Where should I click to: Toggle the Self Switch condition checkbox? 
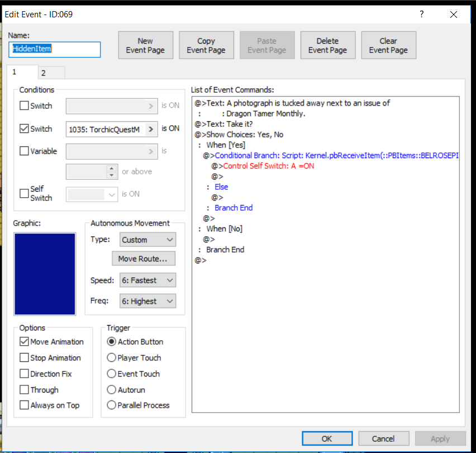(25, 193)
